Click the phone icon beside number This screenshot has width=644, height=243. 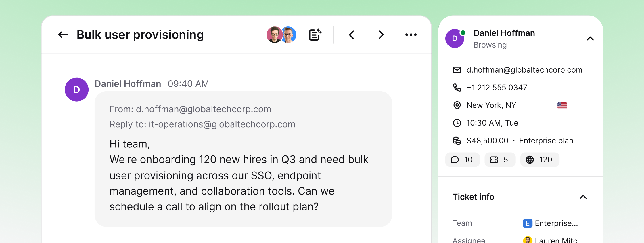click(457, 88)
